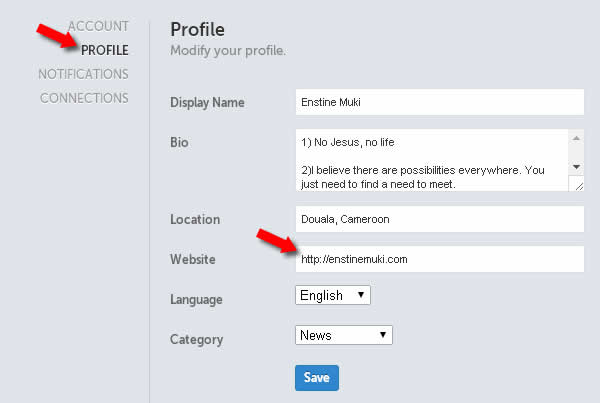Click the Location label

[x=195, y=219]
